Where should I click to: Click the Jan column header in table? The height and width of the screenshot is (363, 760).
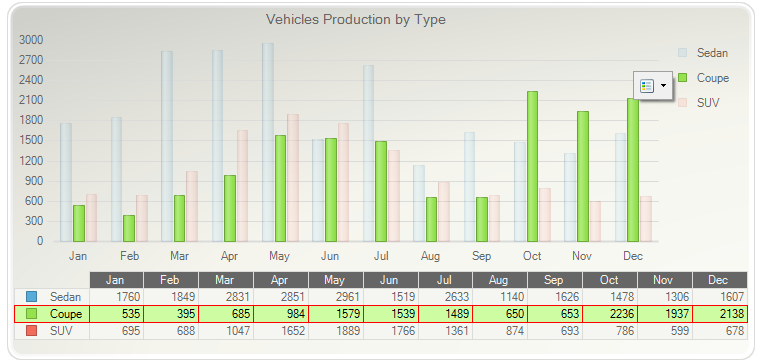click(x=116, y=280)
